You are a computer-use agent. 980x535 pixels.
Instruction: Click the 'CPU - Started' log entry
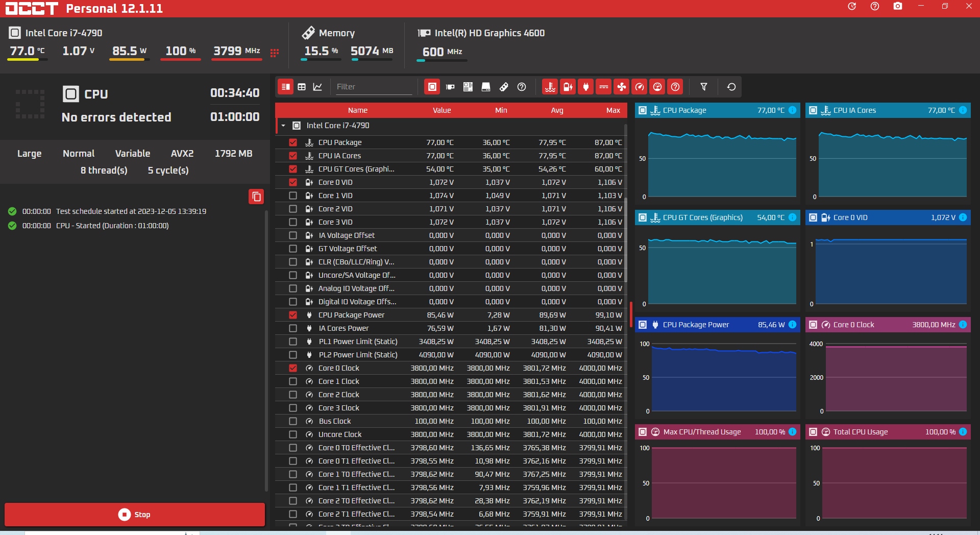coord(112,226)
